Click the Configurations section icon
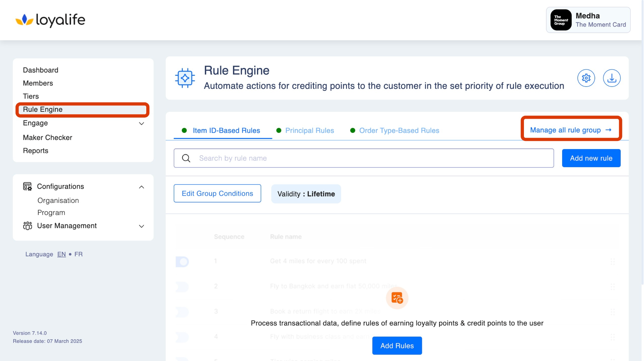The width and height of the screenshot is (644, 361). pos(28,186)
